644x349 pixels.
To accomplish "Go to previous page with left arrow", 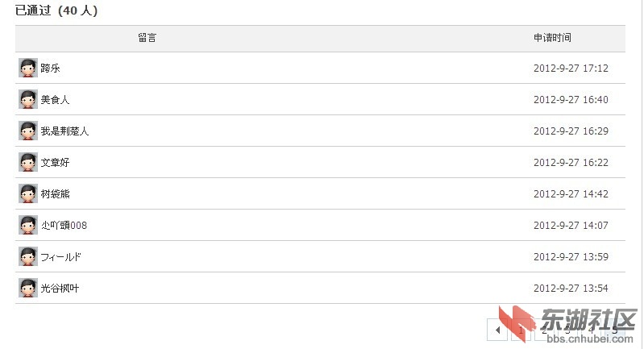I will pyautogui.click(x=497, y=330).
